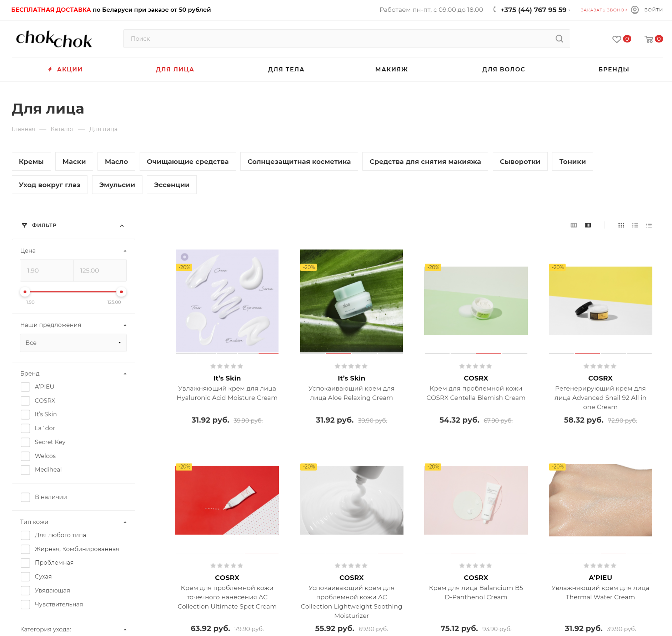Collapse the Фильтр panel chevron
The width and height of the screenshot is (672, 636).
click(x=122, y=225)
